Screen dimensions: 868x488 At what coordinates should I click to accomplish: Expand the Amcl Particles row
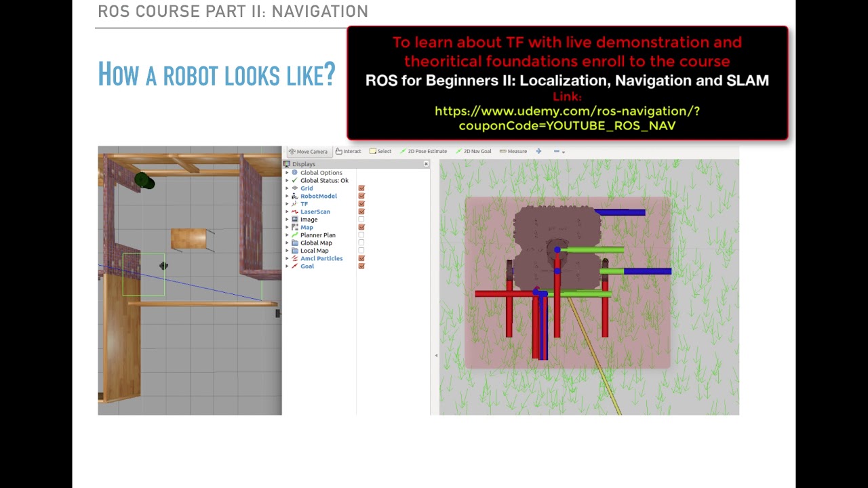click(287, 258)
